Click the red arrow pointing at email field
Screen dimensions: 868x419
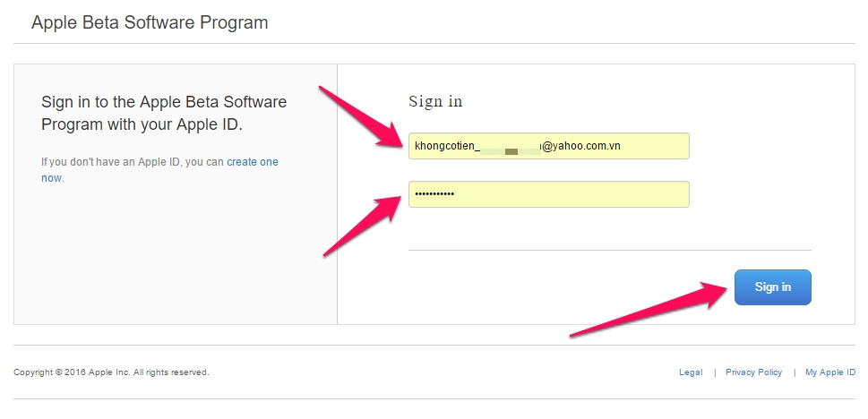(364, 117)
